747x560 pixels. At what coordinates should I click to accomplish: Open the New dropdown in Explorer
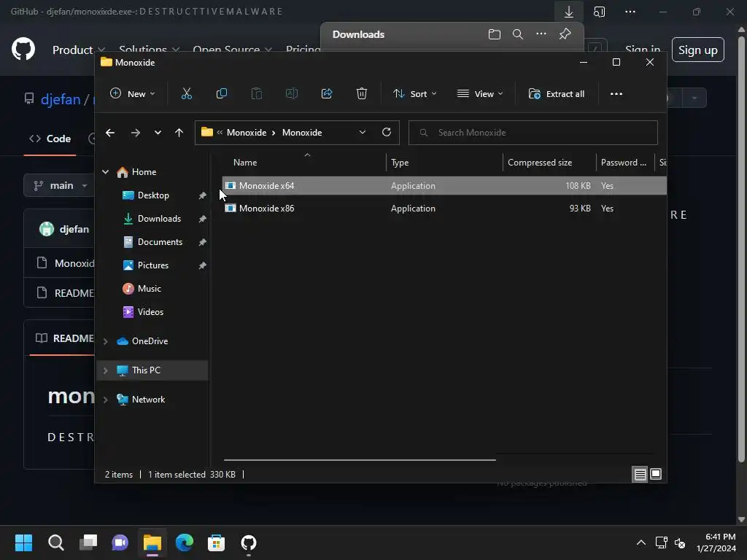click(133, 94)
